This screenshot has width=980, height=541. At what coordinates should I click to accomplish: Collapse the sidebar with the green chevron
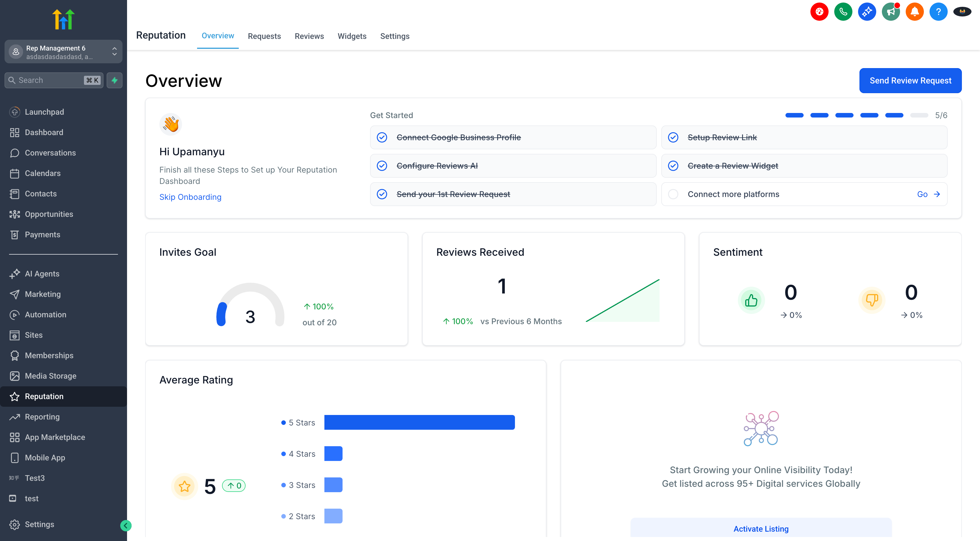[x=126, y=525]
